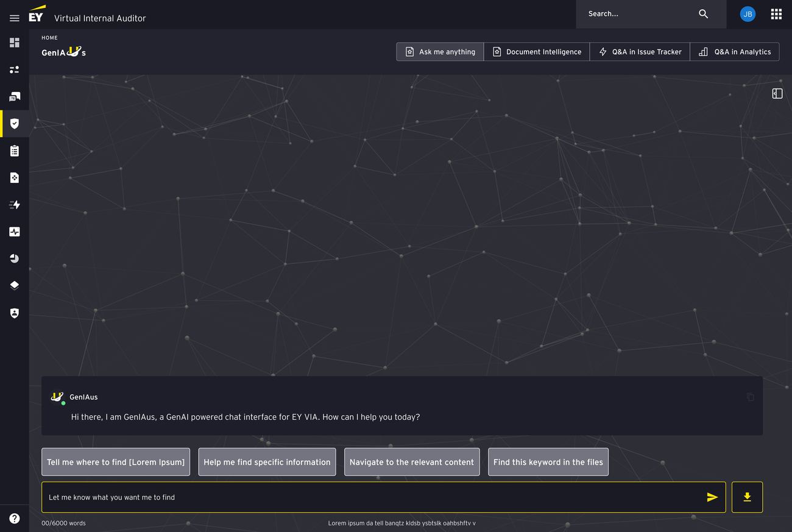792x532 pixels.
Task: Open the hamburger menu
Action: coord(15,18)
